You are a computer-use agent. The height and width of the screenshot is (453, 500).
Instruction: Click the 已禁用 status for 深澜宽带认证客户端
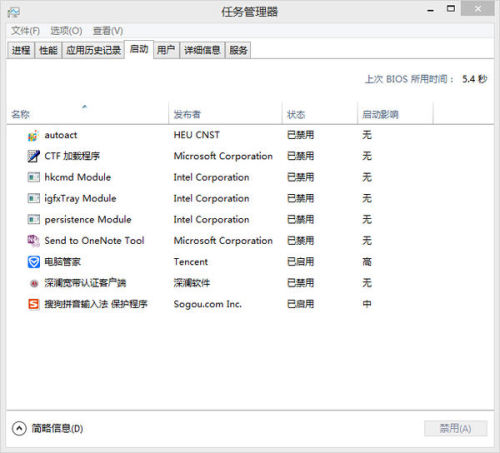tap(300, 283)
